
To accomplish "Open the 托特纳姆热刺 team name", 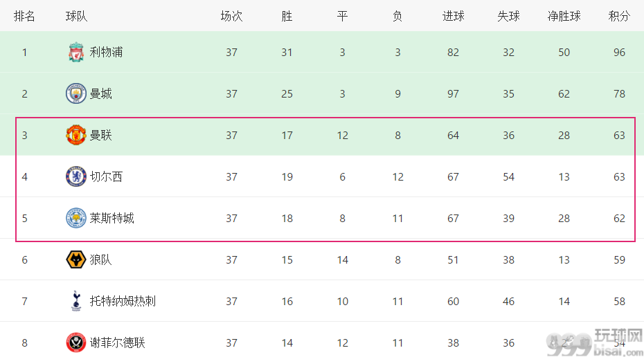I will (123, 301).
